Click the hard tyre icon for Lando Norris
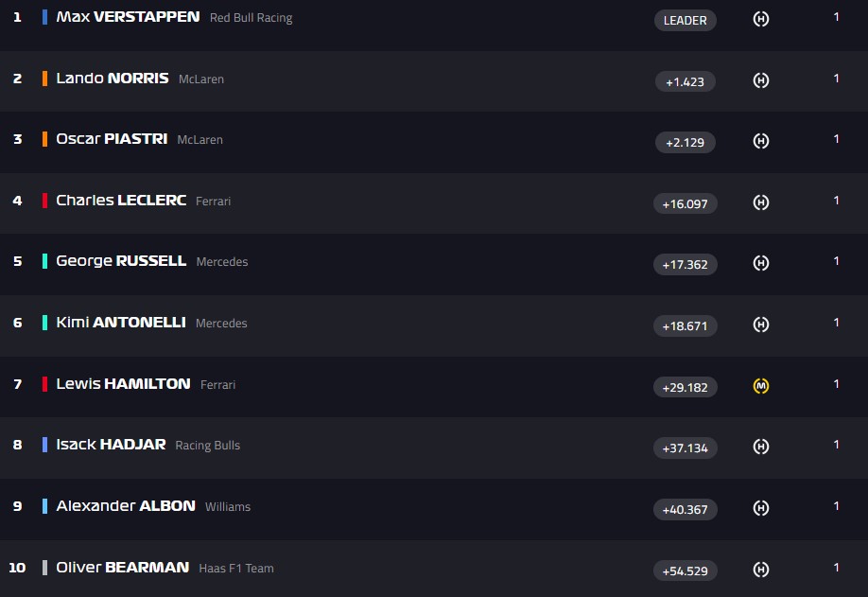Image resolution: width=868 pixels, height=597 pixels. pos(760,80)
